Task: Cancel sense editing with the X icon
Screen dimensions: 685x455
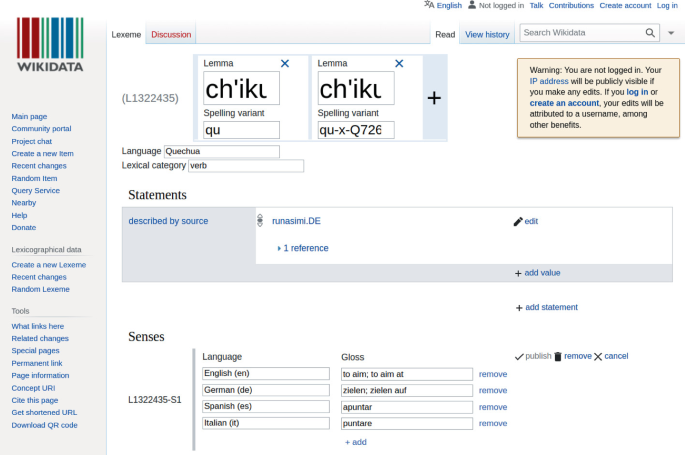Action: (598, 356)
